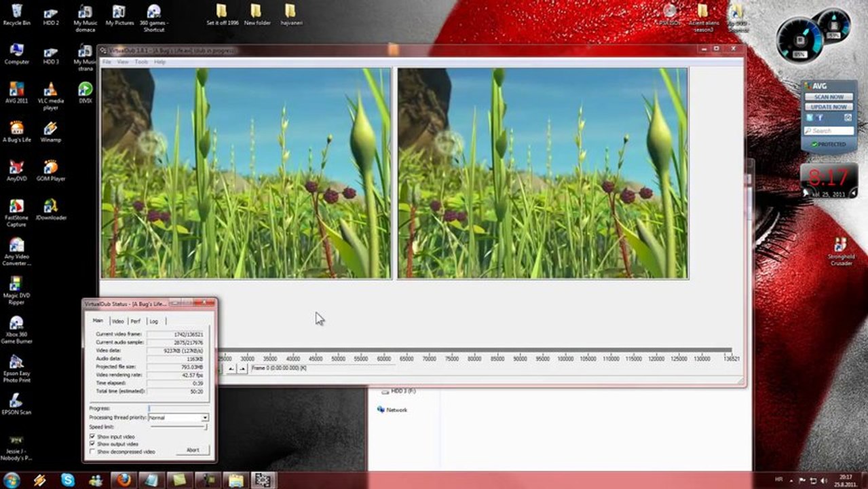The height and width of the screenshot is (489, 868).
Task: Switch to the Log tab in Status
Action: pyautogui.click(x=154, y=321)
